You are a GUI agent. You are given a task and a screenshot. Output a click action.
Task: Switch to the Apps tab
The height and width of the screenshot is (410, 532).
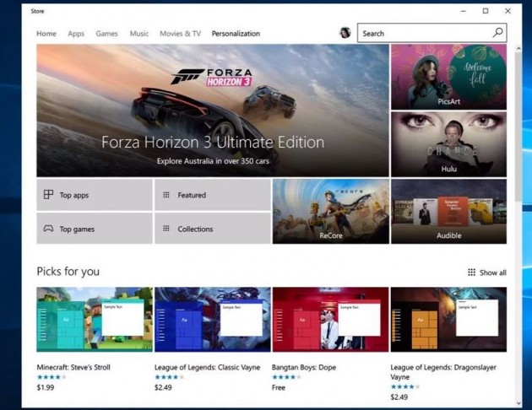click(x=76, y=34)
